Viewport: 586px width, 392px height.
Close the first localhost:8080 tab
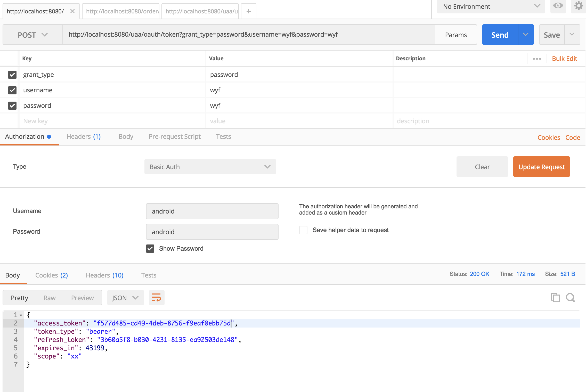click(x=72, y=11)
